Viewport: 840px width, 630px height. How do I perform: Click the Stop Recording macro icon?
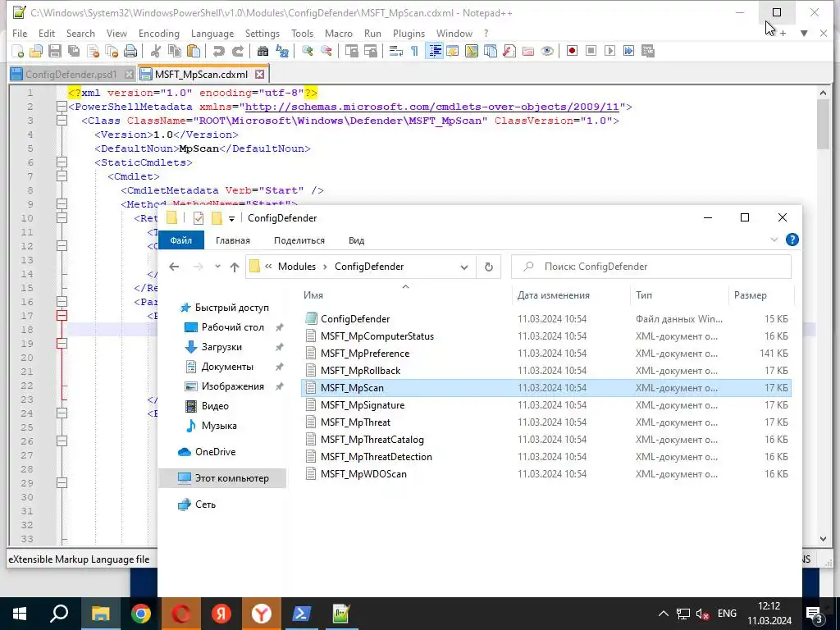[591, 51]
